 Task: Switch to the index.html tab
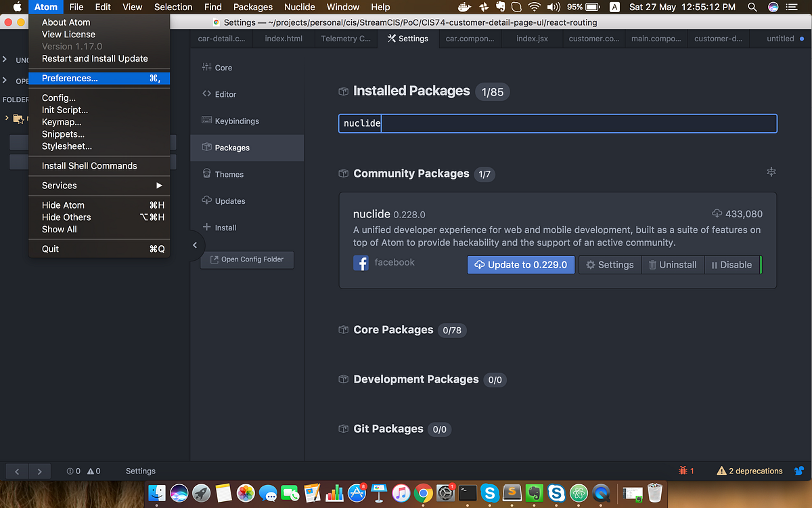tap(284, 39)
